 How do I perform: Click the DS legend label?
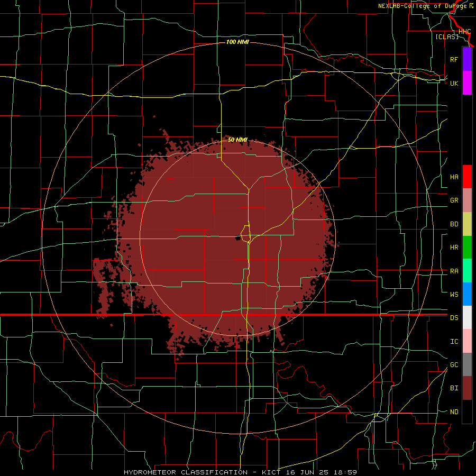click(x=454, y=318)
